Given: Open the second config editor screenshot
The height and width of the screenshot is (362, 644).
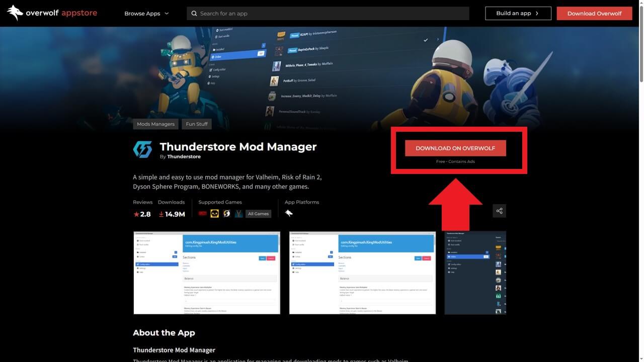Looking at the screenshot, I should [363, 273].
